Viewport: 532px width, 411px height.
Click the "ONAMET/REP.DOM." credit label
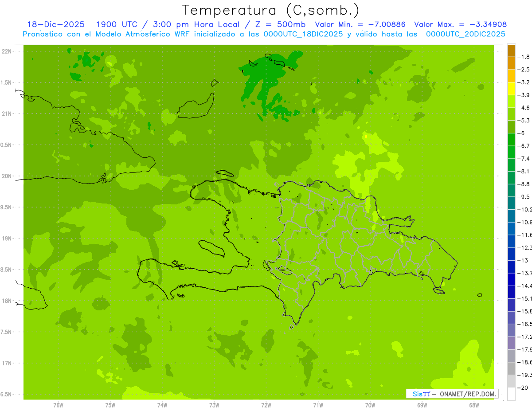pyautogui.click(x=467, y=394)
